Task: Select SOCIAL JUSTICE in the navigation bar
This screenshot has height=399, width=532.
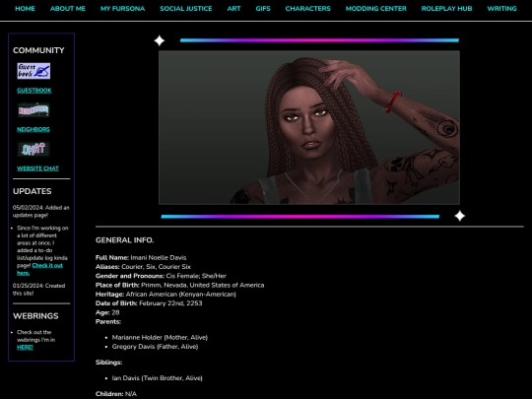Action: coord(186,9)
